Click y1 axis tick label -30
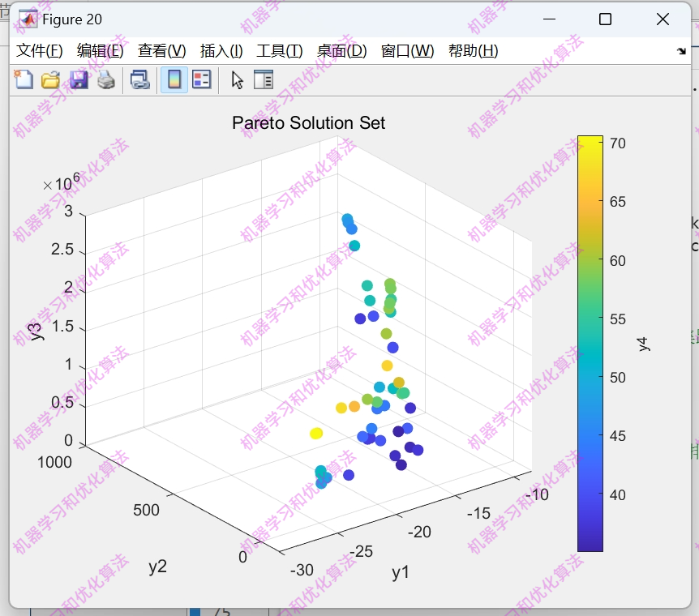 [302, 570]
